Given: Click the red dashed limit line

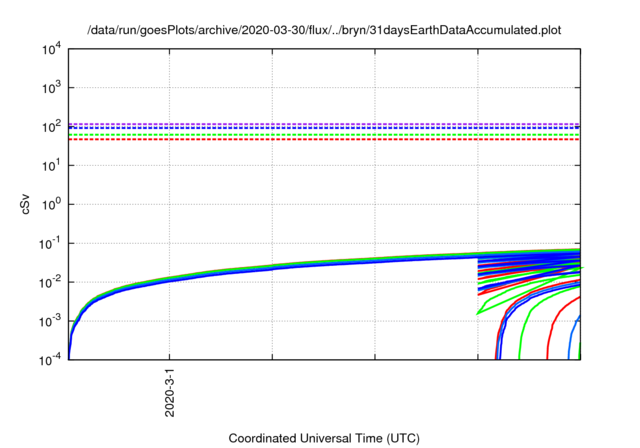Looking at the screenshot, I should click(324, 140).
